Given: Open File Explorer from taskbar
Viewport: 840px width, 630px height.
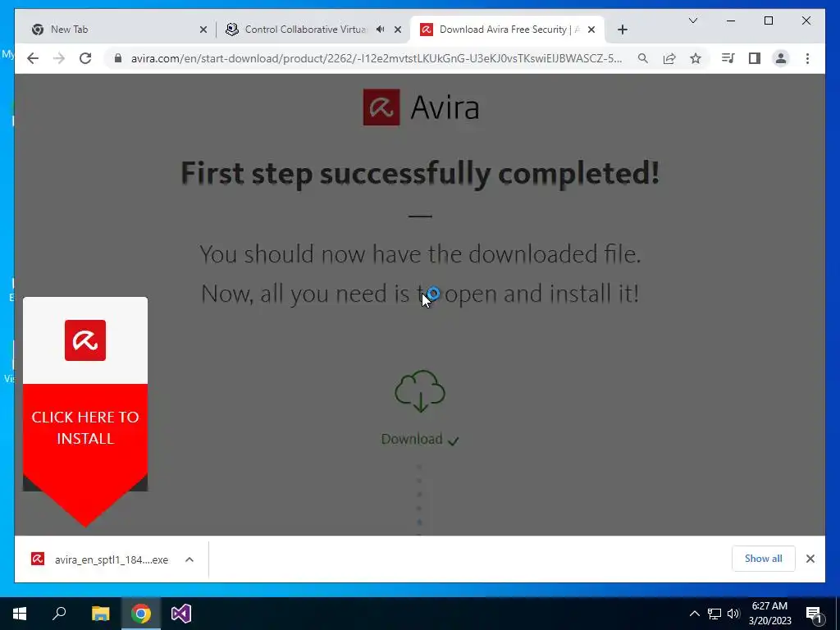Looking at the screenshot, I should pos(100,614).
